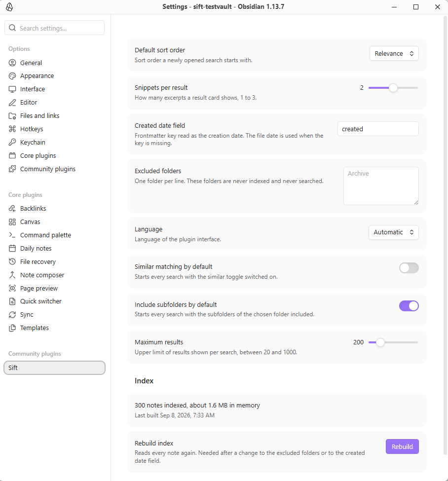The width and height of the screenshot is (448, 481).
Task: Click the Keychain key icon
Action: tap(12, 143)
